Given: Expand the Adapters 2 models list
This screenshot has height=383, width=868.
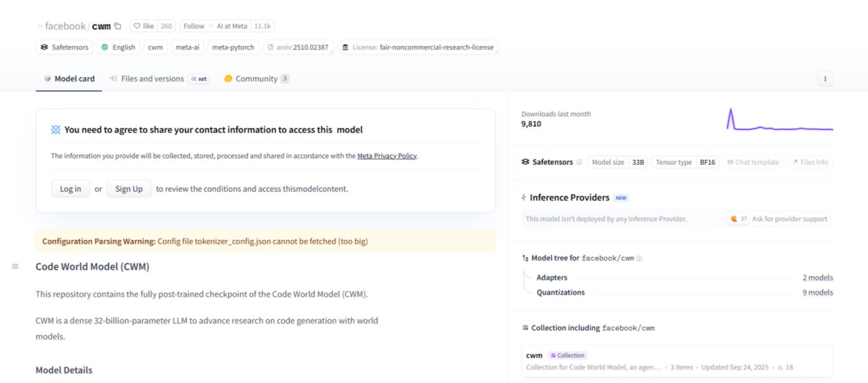Looking at the screenshot, I should tap(818, 278).
